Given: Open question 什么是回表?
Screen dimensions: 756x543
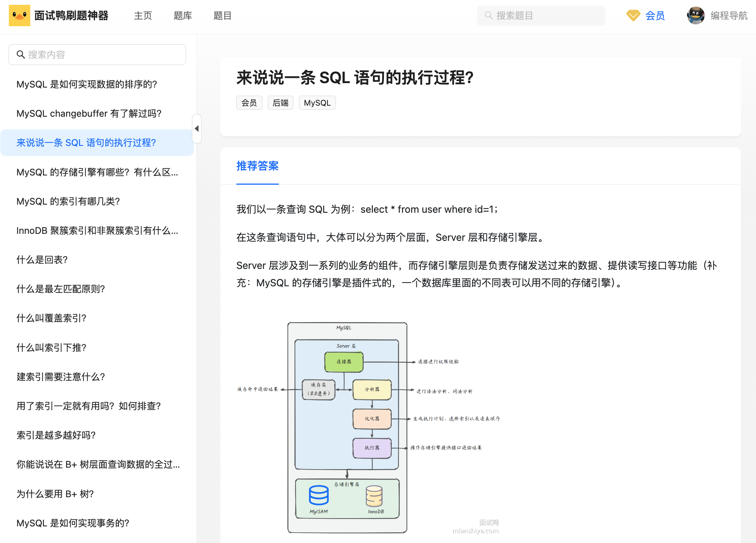Looking at the screenshot, I should tap(42, 260).
